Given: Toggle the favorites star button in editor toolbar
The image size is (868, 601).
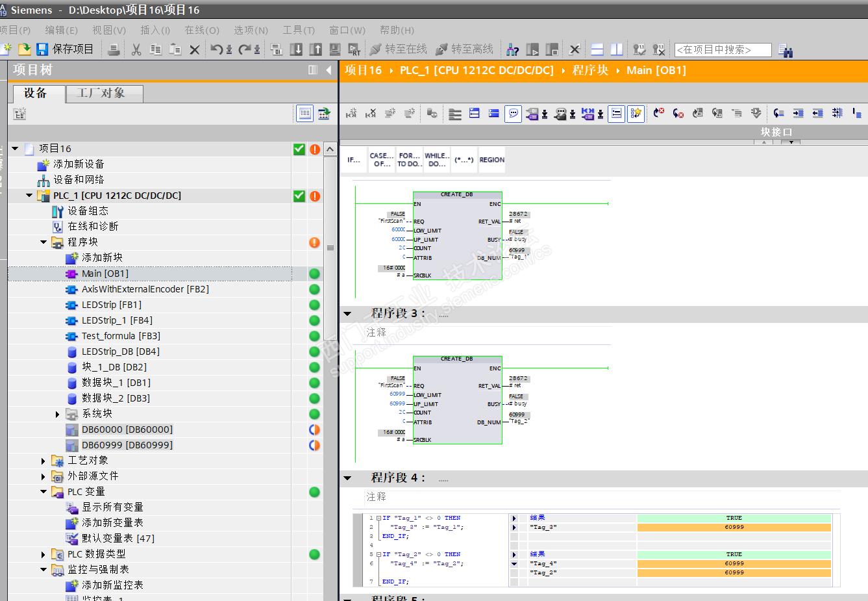Looking at the screenshot, I should (636, 114).
